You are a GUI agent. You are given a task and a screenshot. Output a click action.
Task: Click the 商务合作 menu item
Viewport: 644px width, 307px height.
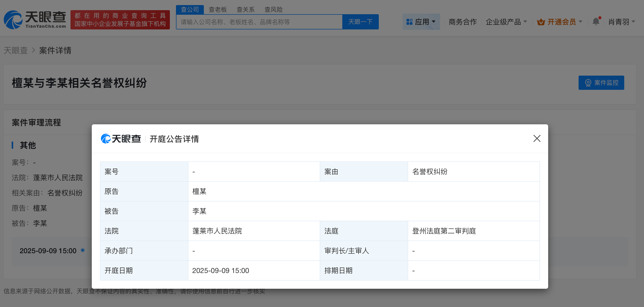(462, 22)
